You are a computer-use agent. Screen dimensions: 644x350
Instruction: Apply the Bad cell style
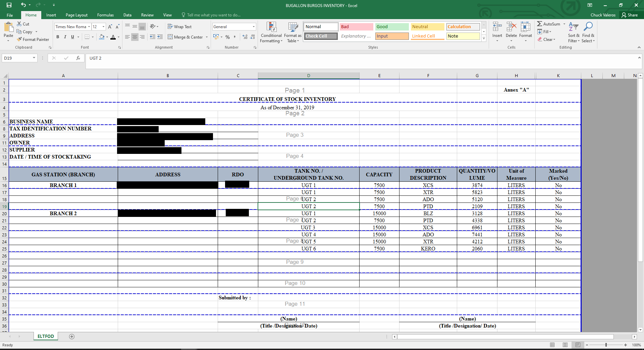click(356, 27)
